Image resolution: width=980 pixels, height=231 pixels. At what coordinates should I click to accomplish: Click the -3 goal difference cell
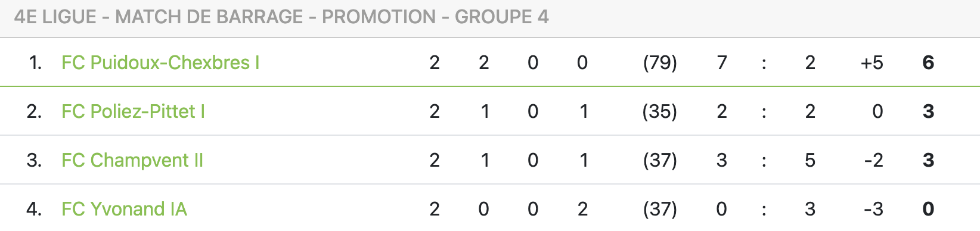pyautogui.click(x=874, y=209)
